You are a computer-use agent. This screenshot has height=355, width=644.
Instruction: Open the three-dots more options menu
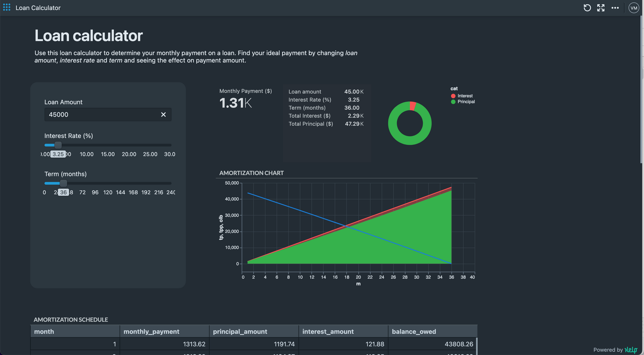coord(615,8)
